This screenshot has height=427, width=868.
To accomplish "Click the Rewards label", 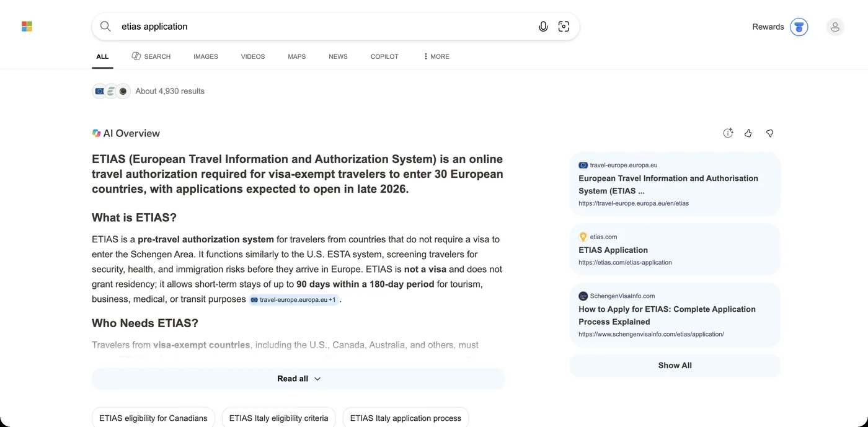I will pyautogui.click(x=768, y=27).
